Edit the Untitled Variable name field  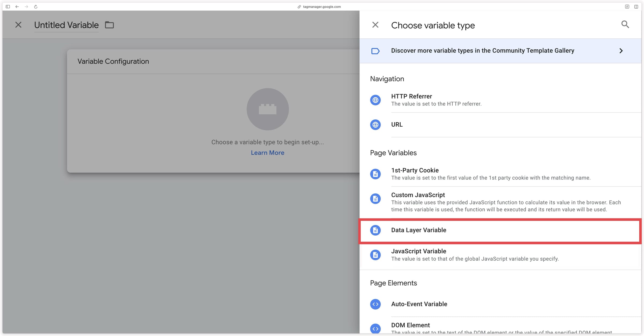tap(66, 25)
